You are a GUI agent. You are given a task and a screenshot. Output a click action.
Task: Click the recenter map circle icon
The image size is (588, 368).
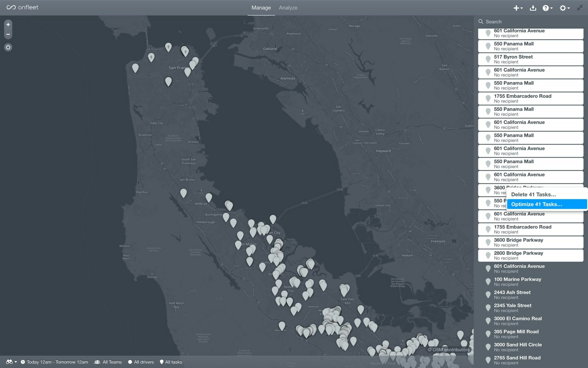8,47
